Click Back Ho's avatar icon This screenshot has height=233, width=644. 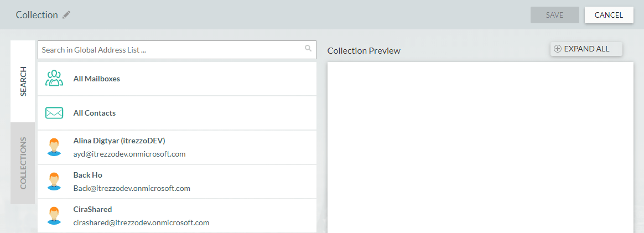pyautogui.click(x=54, y=182)
